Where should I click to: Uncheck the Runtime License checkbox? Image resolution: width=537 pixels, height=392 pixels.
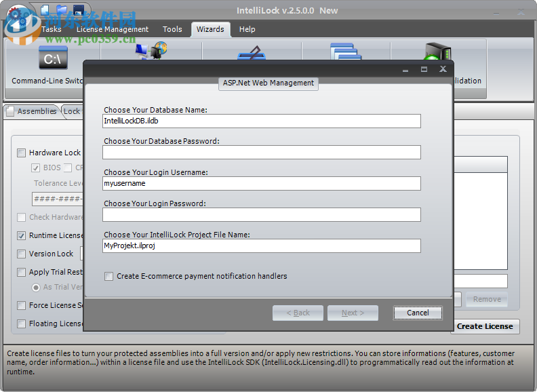(21, 236)
